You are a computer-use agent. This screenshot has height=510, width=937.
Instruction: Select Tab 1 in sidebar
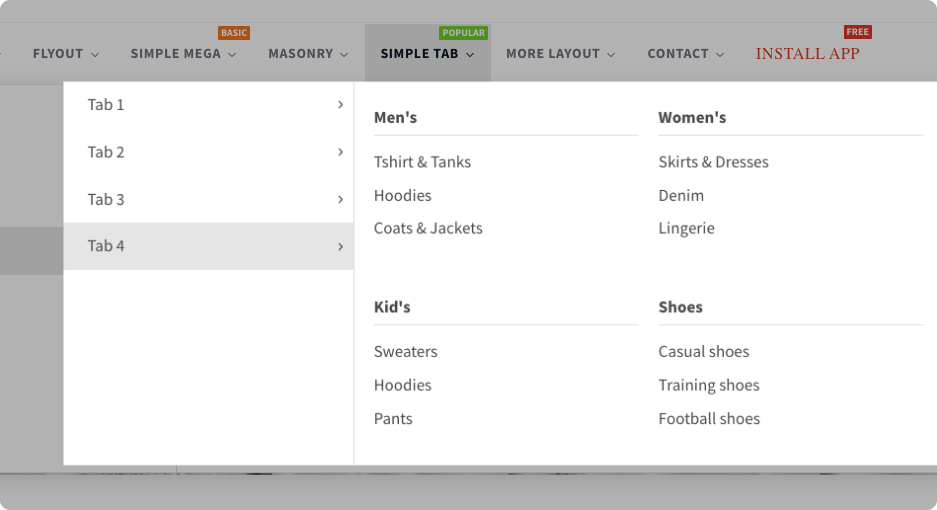106,105
